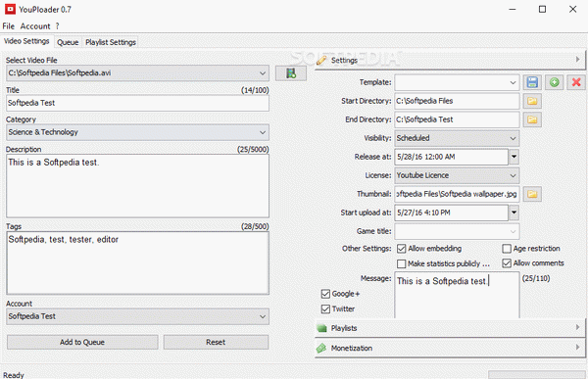Browse for End Directory folder icon
Viewport: 588px width, 379px height.
(x=532, y=119)
